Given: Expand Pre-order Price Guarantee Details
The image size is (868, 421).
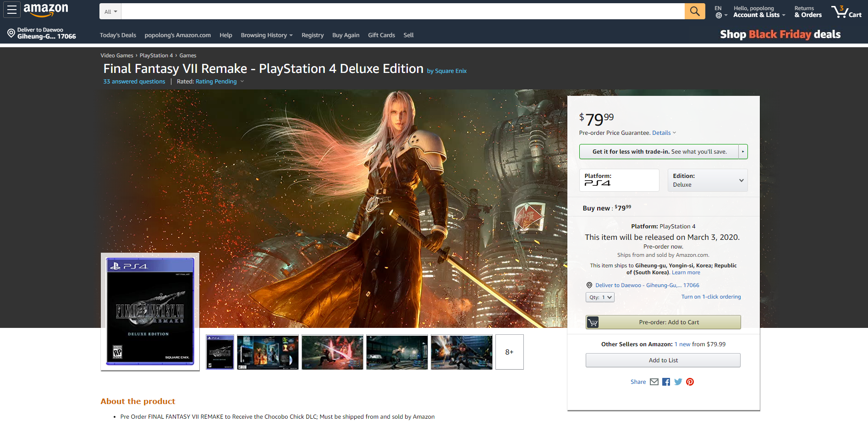Looking at the screenshot, I should click(664, 133).
